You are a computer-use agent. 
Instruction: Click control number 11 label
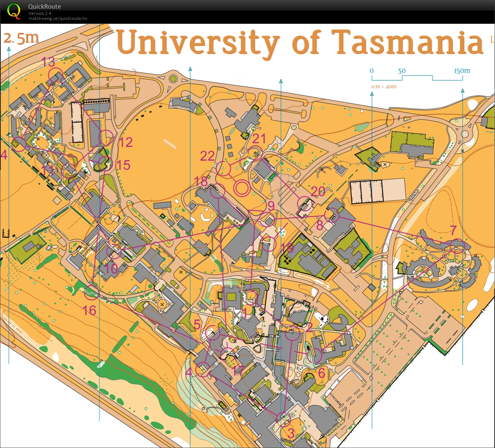(x=48, y=171)
